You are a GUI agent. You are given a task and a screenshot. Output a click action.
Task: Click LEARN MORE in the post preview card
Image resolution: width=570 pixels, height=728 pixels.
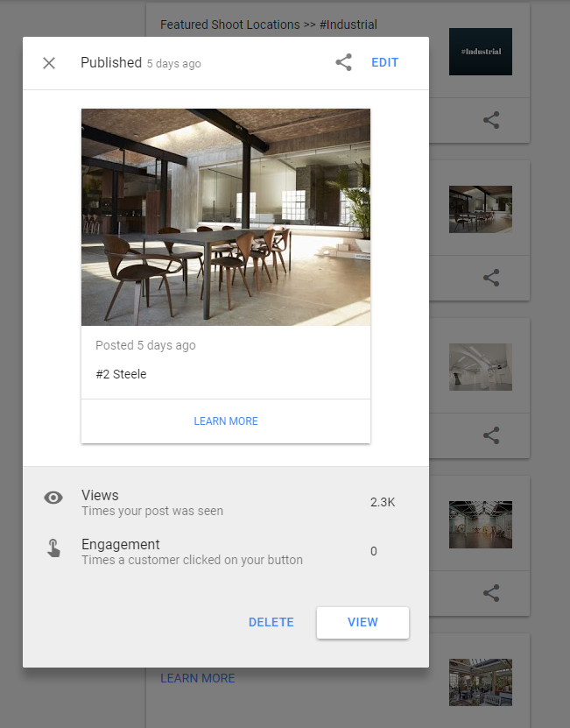(x=226, y=421)
